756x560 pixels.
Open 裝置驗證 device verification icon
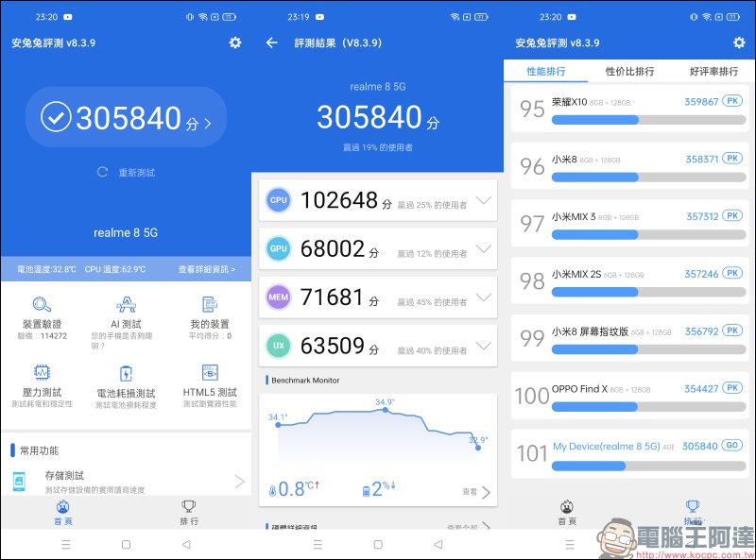tap(42, 305)
